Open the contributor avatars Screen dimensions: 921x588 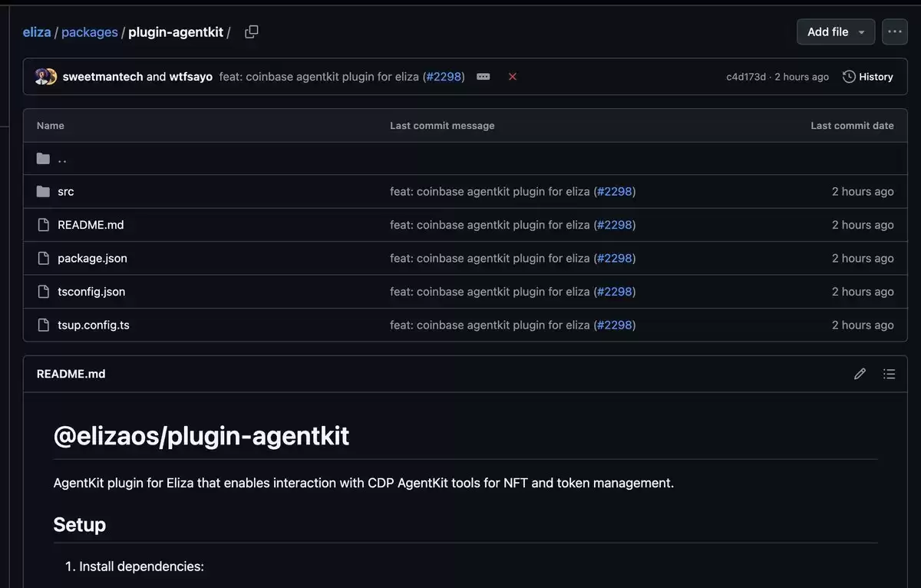click(x=46, y=77)
